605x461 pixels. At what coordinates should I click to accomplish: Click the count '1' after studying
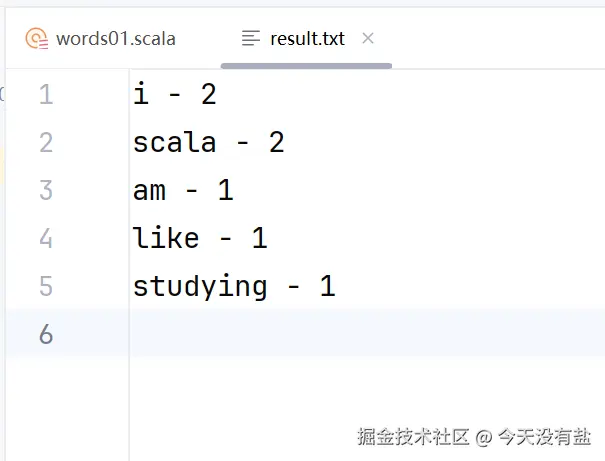[327, 286]
